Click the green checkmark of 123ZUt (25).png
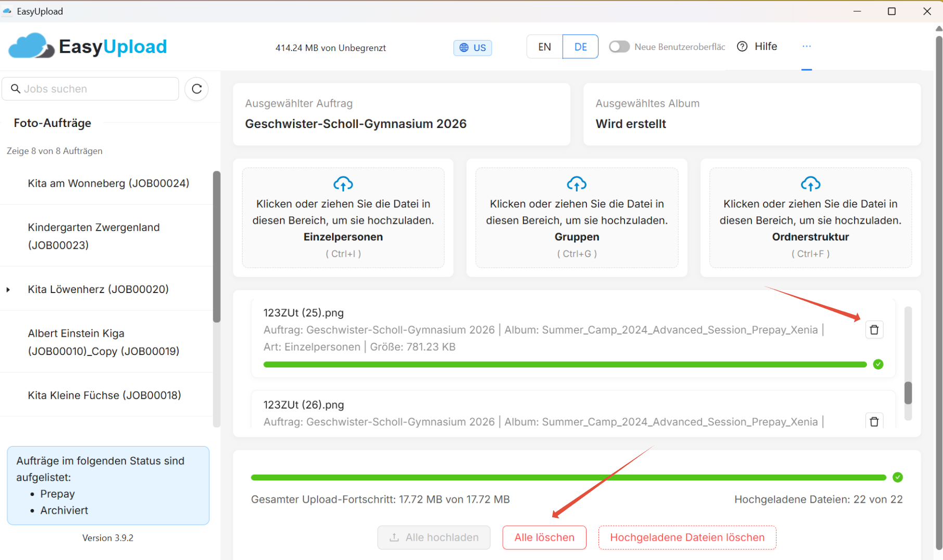The image size is (943, 560). (878, 364)
